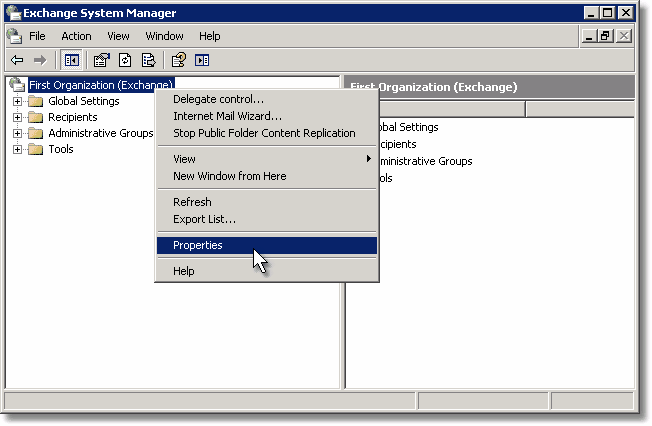
Task: Click the Export List toolbar icon
Action: click(x=148, y=60)
